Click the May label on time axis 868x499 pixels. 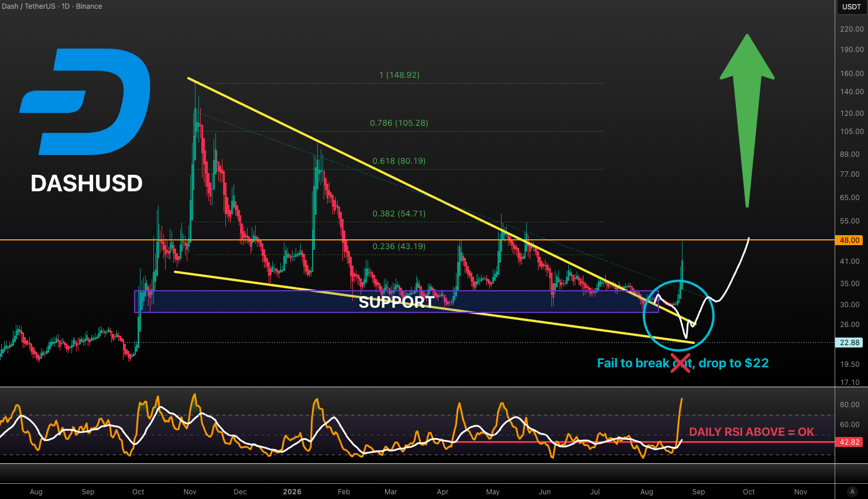point(493,492)
